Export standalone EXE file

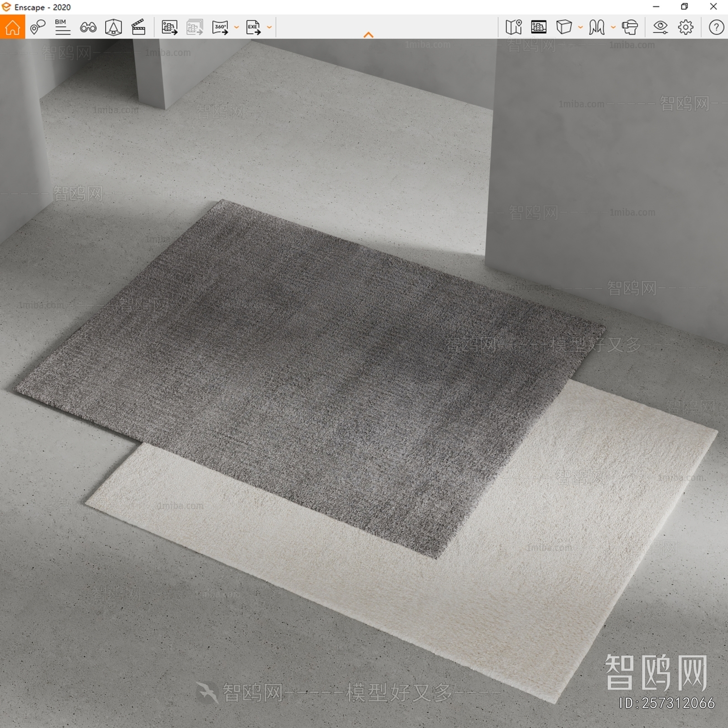(x=253, y=27)
